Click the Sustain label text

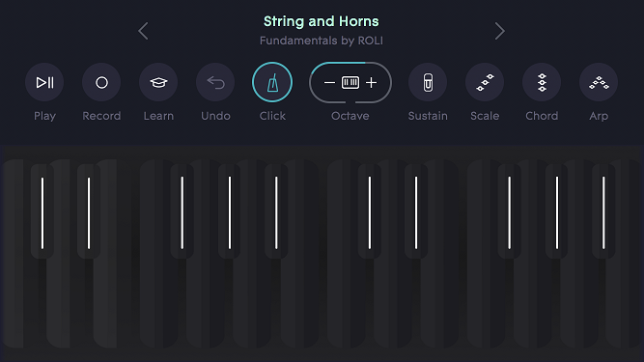(428, 116)
